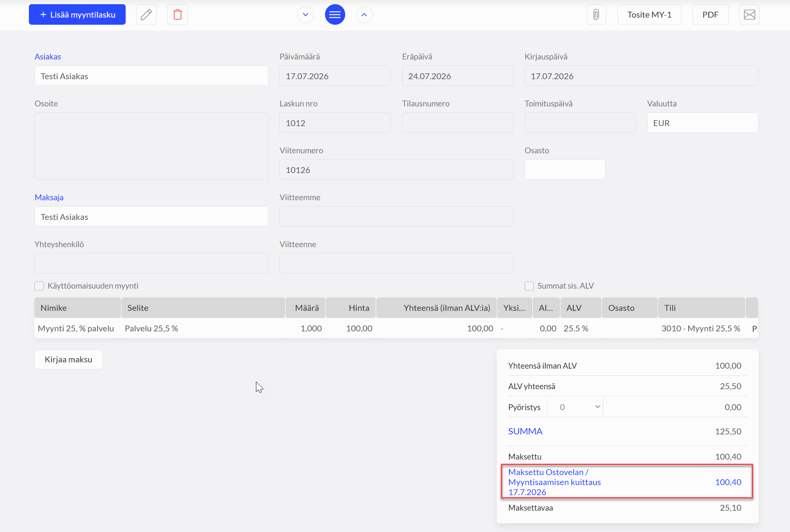The height and width of the screenshot is (532, 790).
Task: Click the Lisää myyntilasku button
Action: tap(77, 15)
